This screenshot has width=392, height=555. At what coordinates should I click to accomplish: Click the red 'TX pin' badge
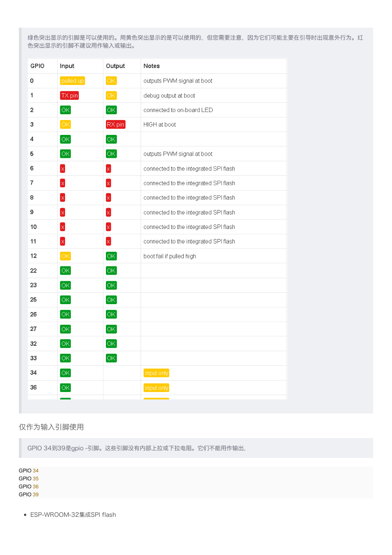point(69,95)
